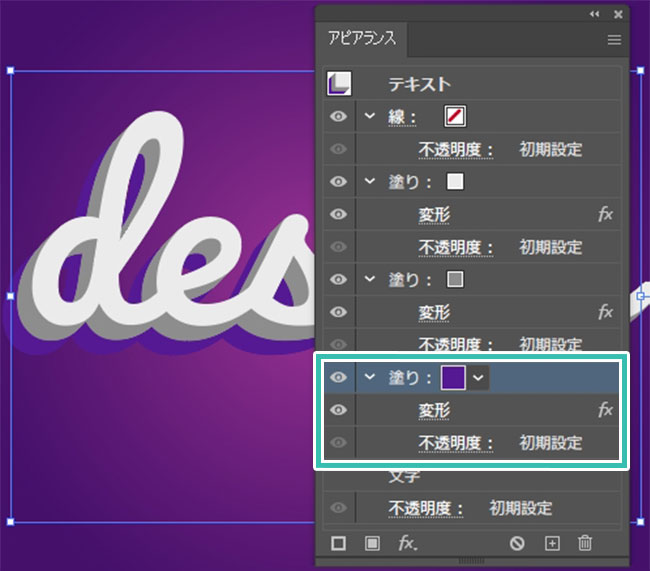Image resolution: width=650 pixels, height=571 pixels.
Task: Select the テキスト object title
Action: tap(419, 84)
